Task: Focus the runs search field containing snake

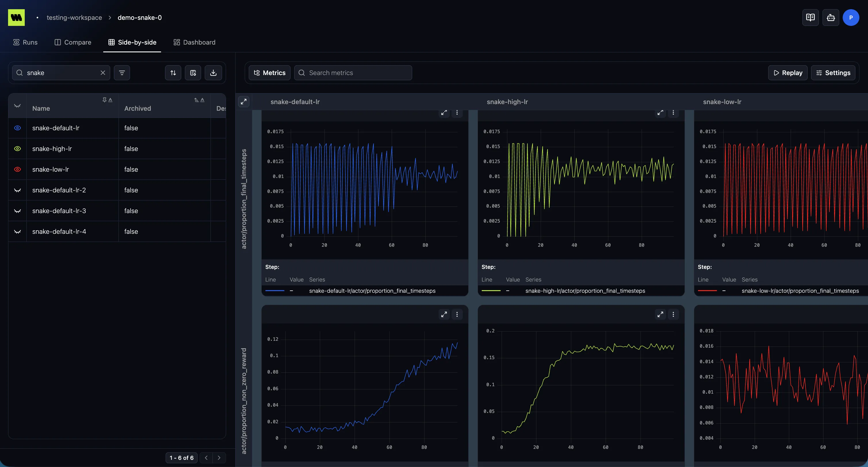Action: click(x=61, y=73)
